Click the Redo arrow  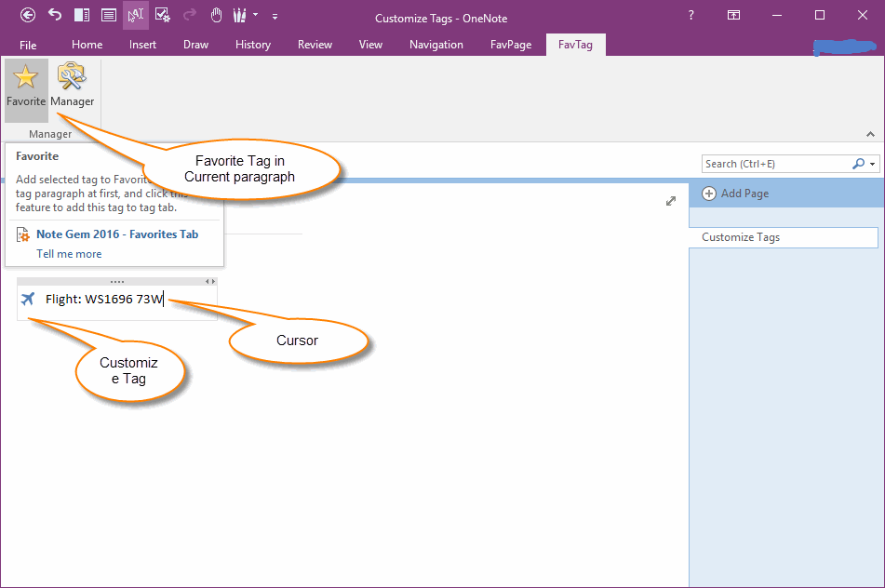tap(190, 15)
